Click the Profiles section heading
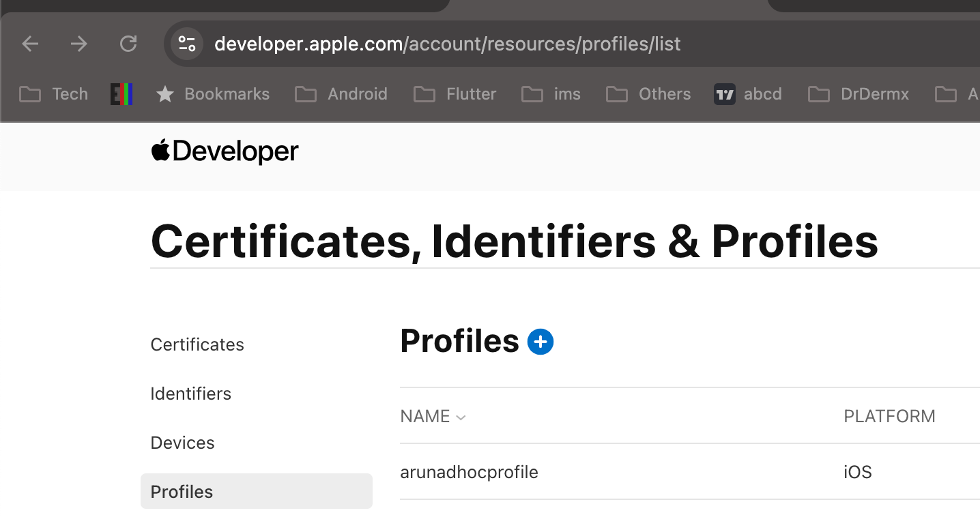 click(460, 341)
